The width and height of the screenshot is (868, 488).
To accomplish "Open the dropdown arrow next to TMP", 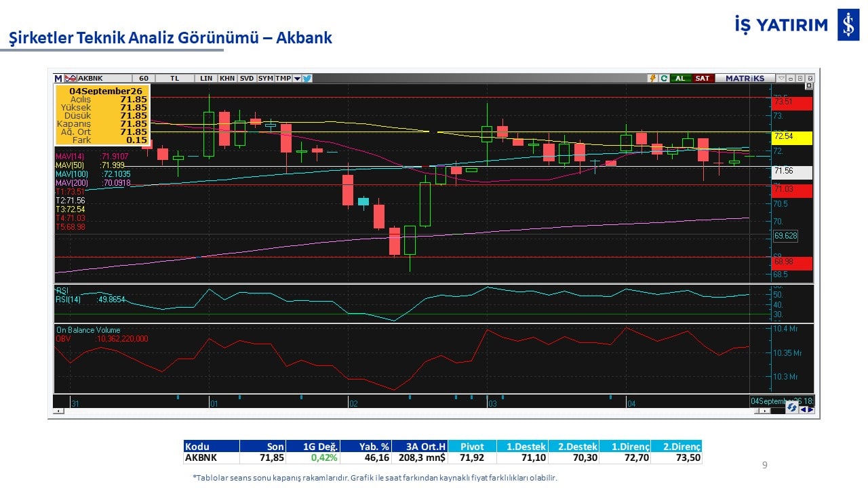I will 297,79.
